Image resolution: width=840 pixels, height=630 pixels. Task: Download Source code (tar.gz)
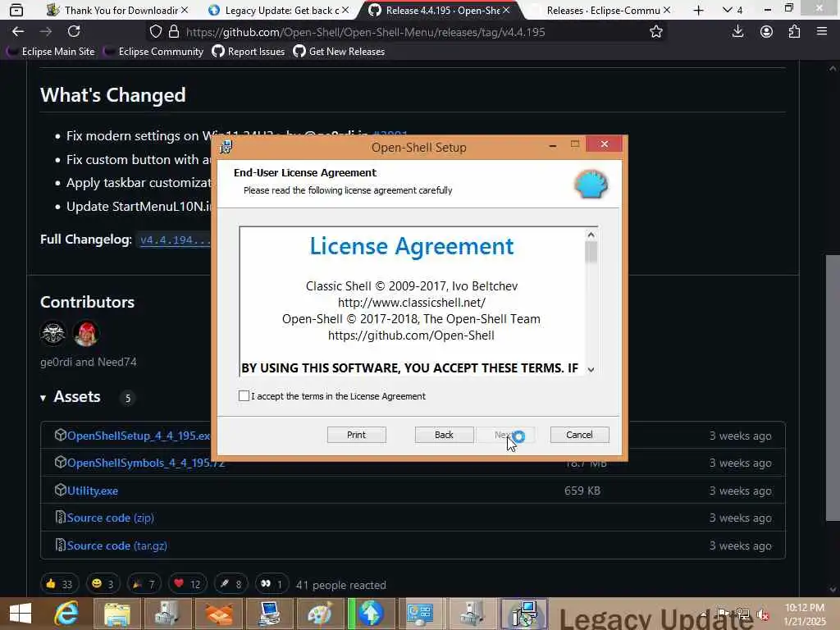tap(116, 546)
